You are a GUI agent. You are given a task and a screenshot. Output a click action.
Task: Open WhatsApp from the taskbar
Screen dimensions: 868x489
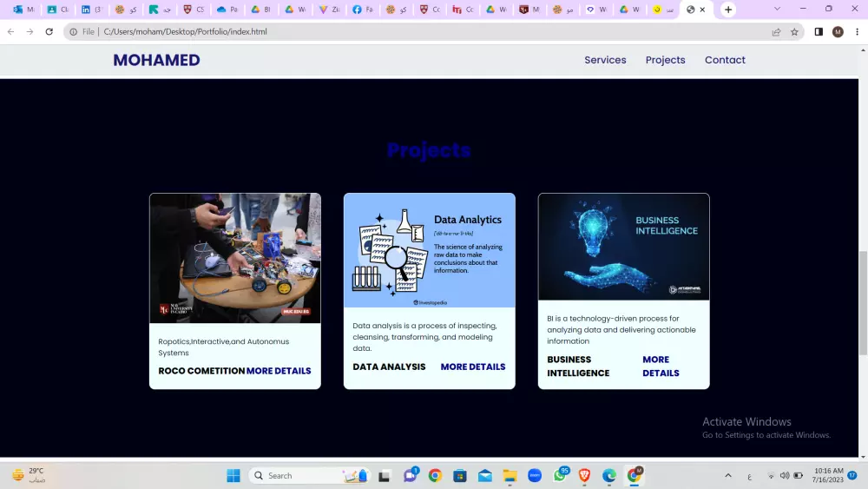pyautogui.click(x=560, y=474)
